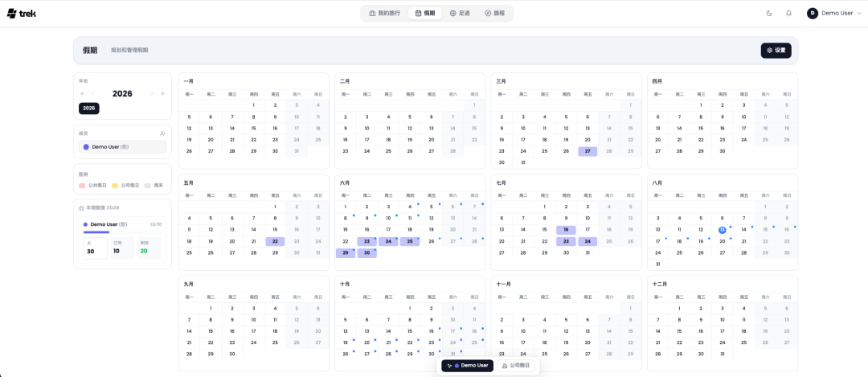This screenshot has height=377, width=868.
Task: Click highlighted June 24
Action: click(388, 241)
